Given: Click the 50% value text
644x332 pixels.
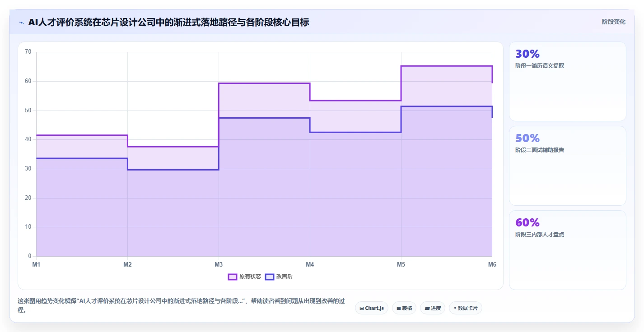Looking at the screenshot, I should click(x=527, y=138).
